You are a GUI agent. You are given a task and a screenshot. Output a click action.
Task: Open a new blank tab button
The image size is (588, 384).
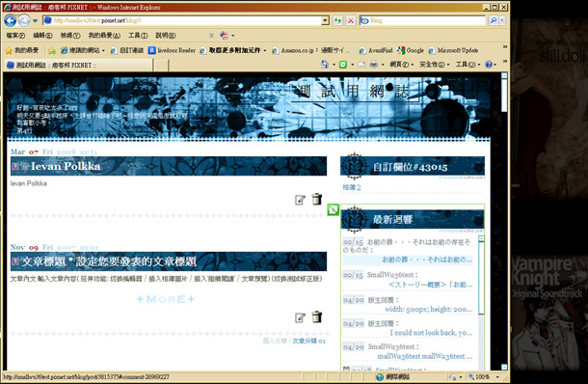click(x=161, y=65)
